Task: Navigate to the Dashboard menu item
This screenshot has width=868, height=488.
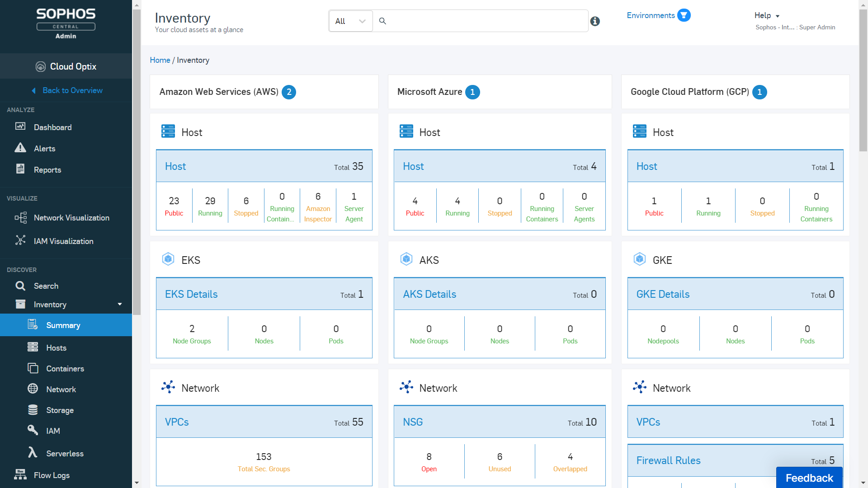Action: (x=52, y=127)
